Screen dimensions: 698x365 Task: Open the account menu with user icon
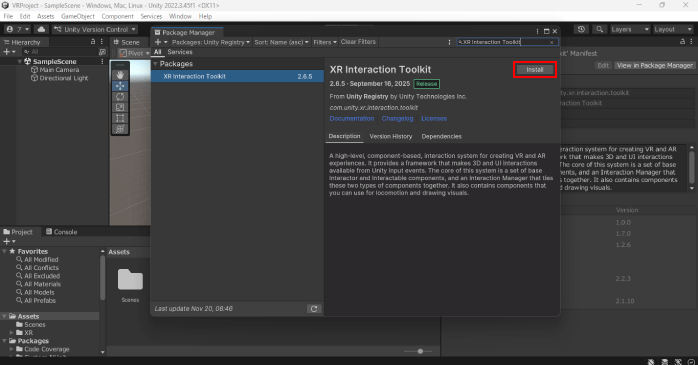17,29
